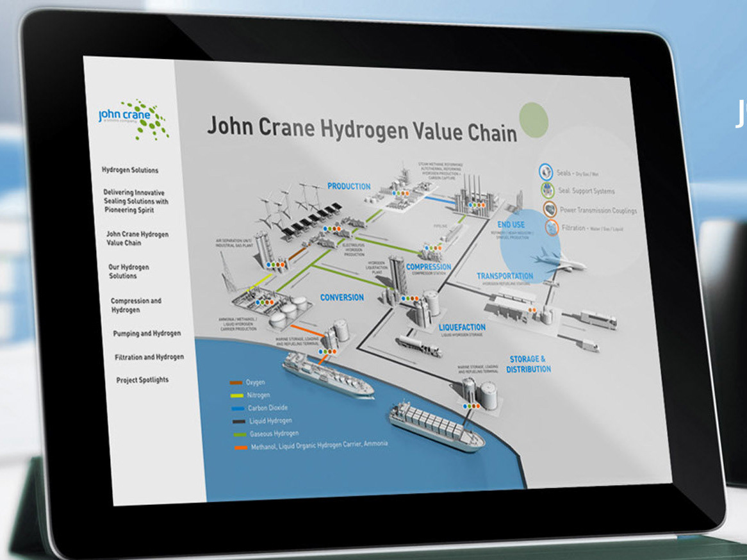
Task: Open Hydrogen Solutions in the sidebar
Action: coord(129,170)
